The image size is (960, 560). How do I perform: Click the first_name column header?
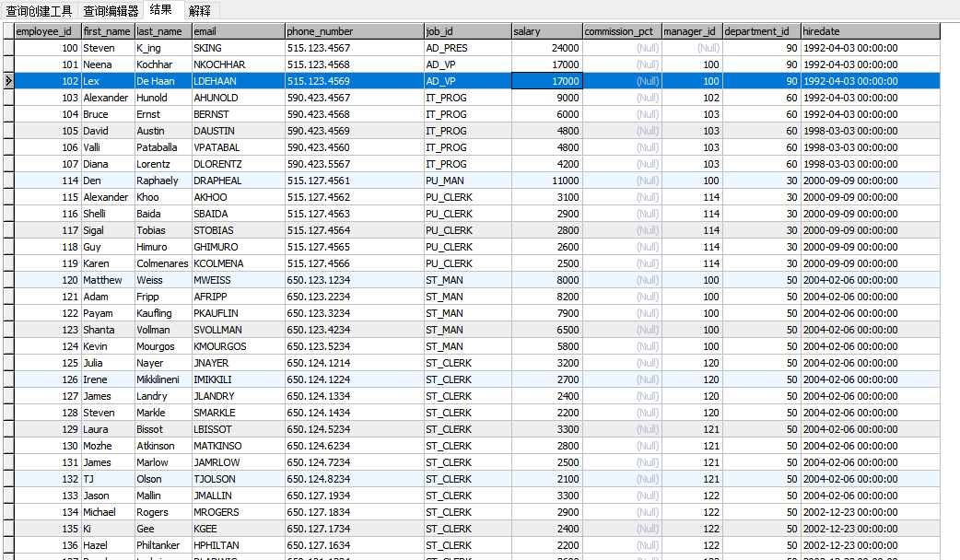pos(108,31)
